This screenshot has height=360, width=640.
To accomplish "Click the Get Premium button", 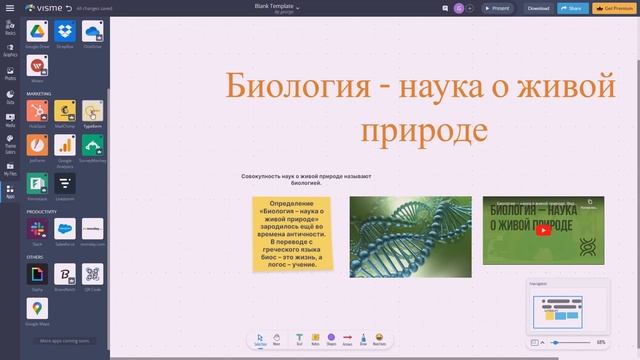I will click(614, 8).
